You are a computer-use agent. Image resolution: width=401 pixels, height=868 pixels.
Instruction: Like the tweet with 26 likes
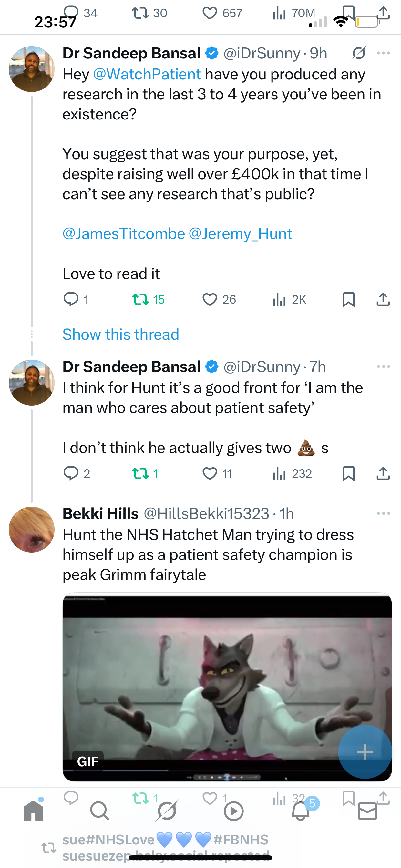coord(210,299)
